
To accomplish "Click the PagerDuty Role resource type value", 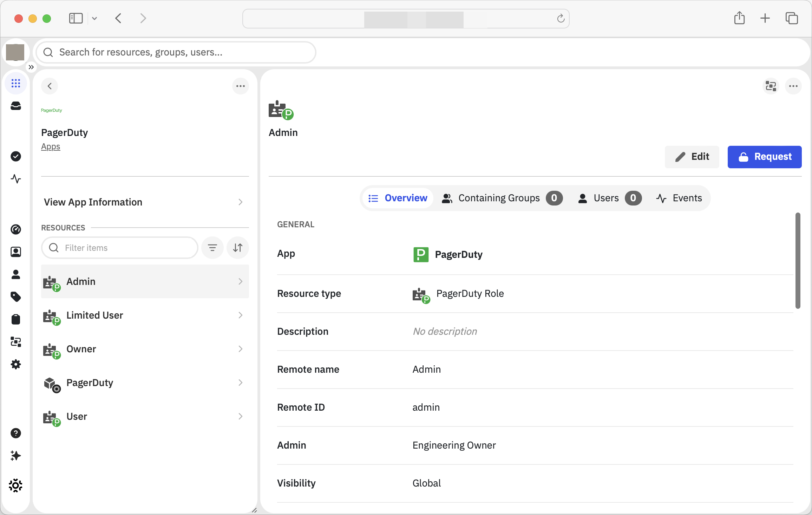I will point(458,294).
